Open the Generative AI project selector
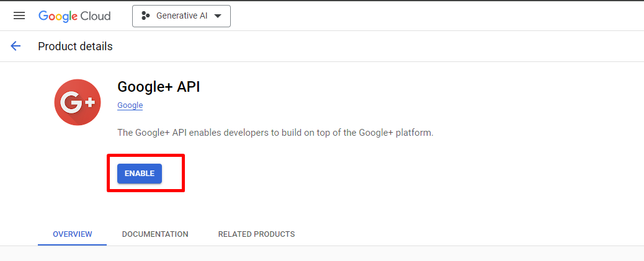Viewport: 644px width, 261px height. [x=181, y=16]
